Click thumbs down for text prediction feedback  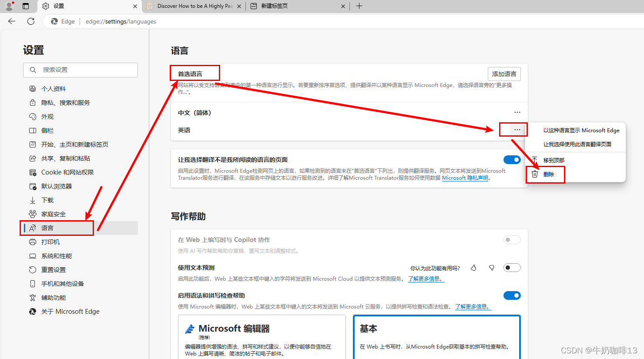tap(492, 268)
